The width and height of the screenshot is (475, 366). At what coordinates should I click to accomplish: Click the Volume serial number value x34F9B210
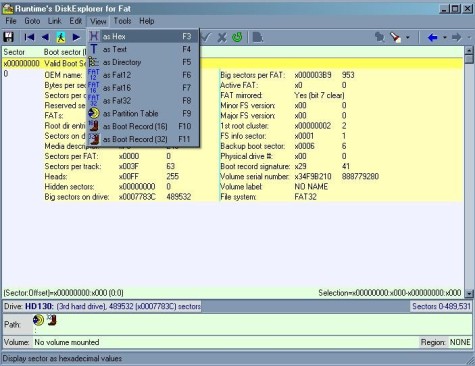pos(313,177)
